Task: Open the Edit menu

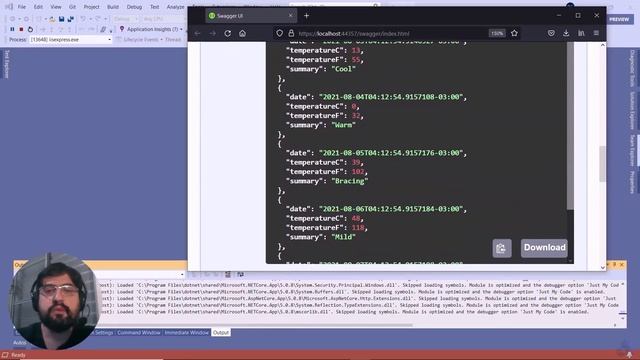Action: 38,7
